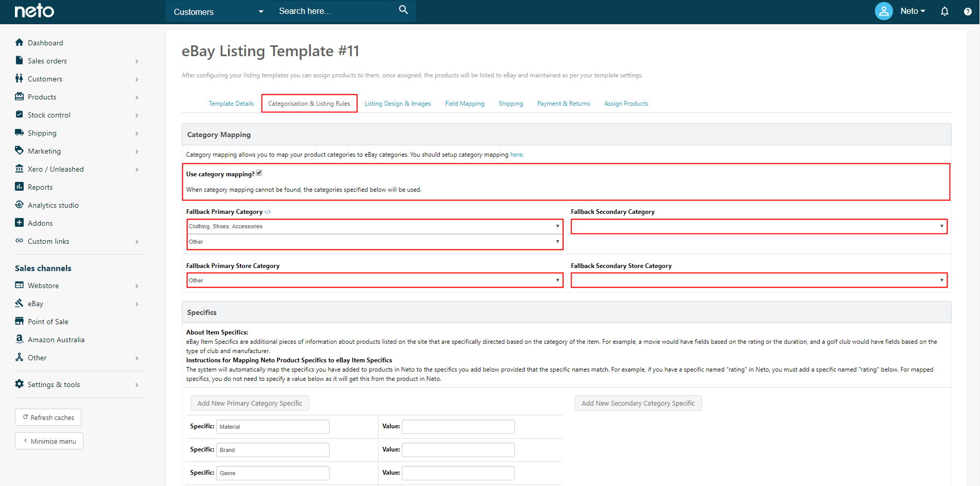Open the notifications bell
This screenshot has height=486, width=980.
(x=944, y=11)
